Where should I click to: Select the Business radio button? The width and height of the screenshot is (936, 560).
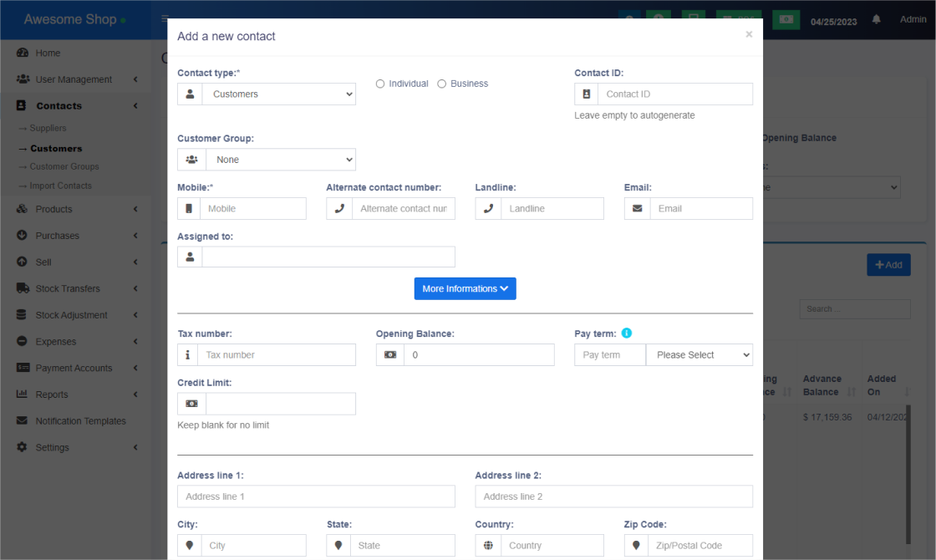coord(442,84)
